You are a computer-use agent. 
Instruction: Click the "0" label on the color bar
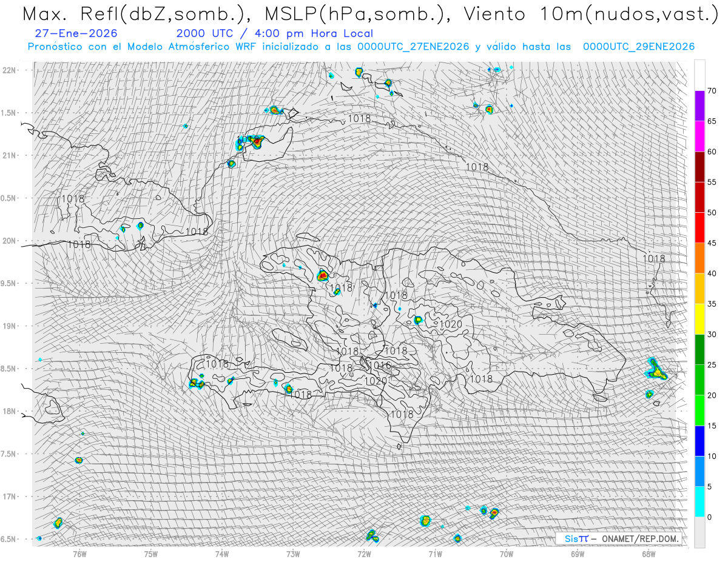coord(709,517)
